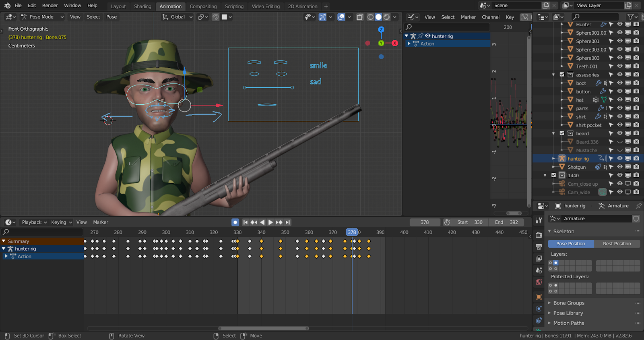
Task: Expand the Motion Paths panel
Action: pos(568,323)
